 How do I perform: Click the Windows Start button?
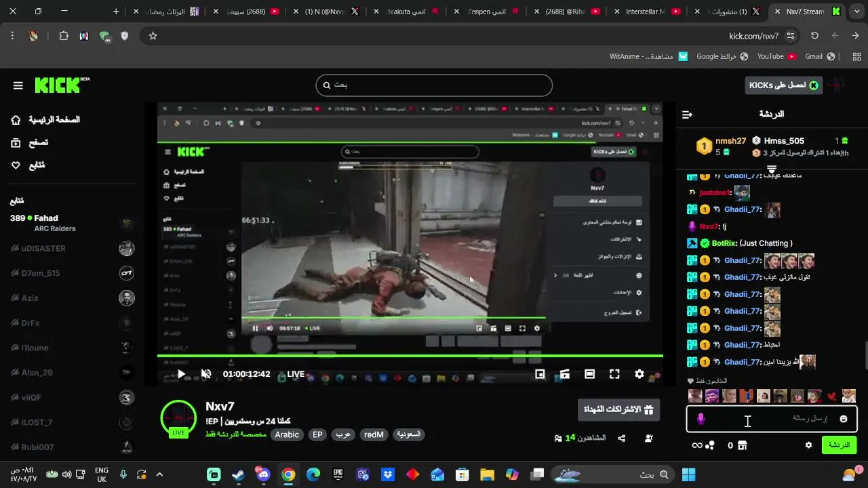point(689,474)
